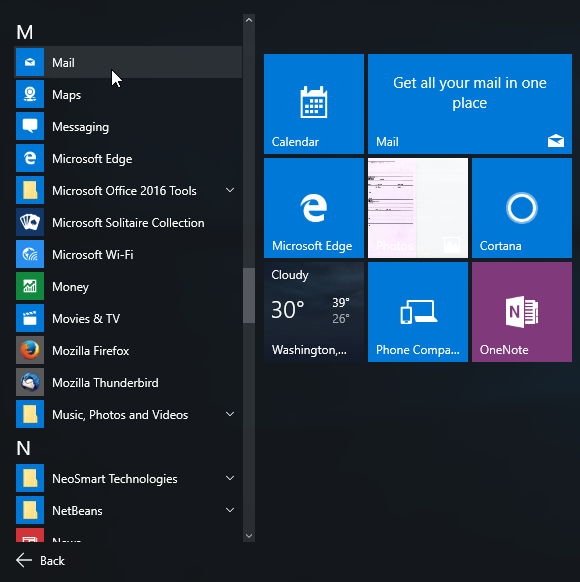Start Mozilla Firefox from its icon
The image size is (580, 582).
click(x=30, y=350)
